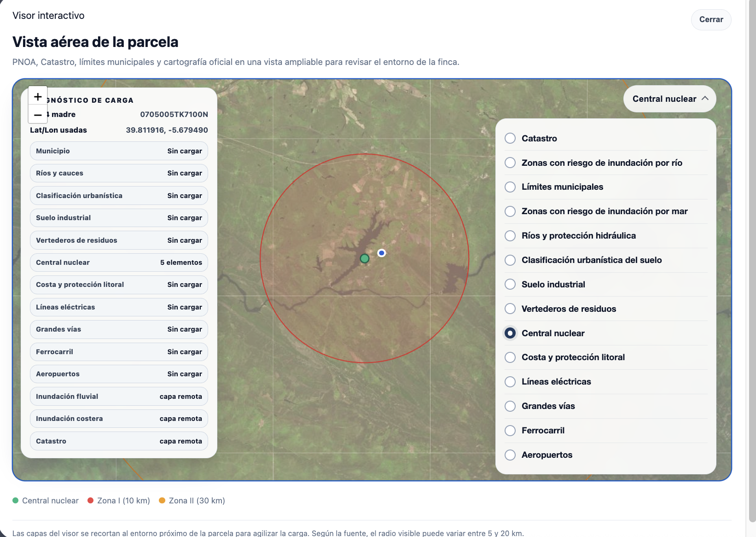Screen dimensions: 756x537
Task: Click the blue parcel location marker
Action: (381, 253)
